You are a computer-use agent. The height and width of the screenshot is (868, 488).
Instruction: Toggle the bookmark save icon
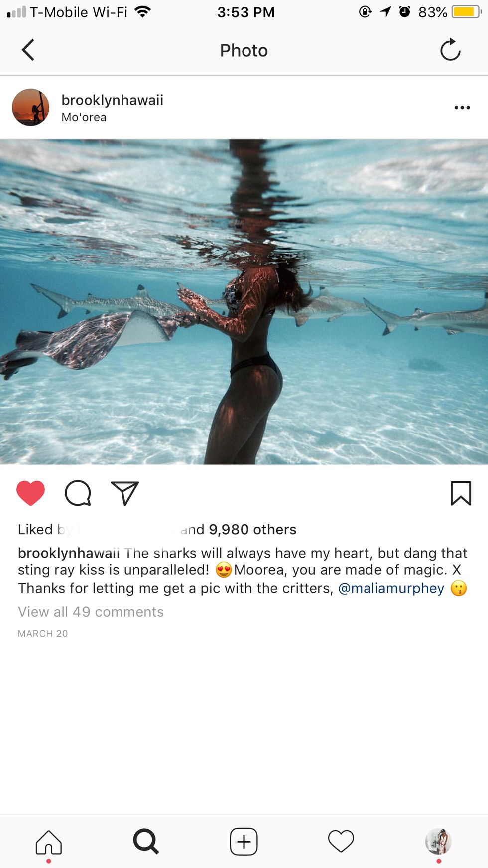coord(461,493)
